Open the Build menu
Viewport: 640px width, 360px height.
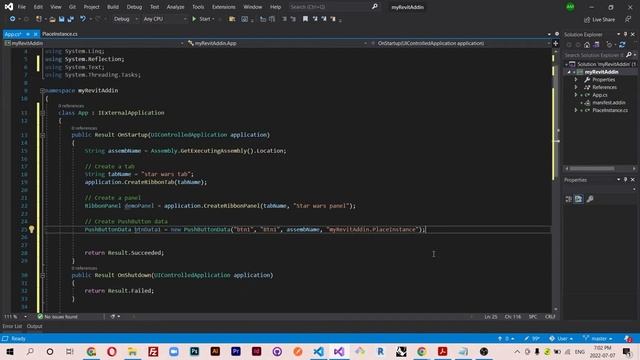pyautogui.click(x=113, y=7)
